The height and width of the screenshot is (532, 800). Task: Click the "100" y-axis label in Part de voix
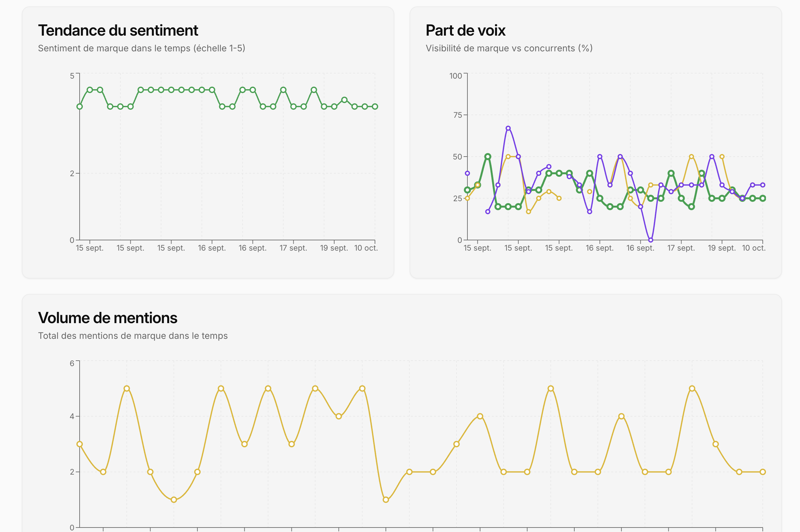[456, 76]
